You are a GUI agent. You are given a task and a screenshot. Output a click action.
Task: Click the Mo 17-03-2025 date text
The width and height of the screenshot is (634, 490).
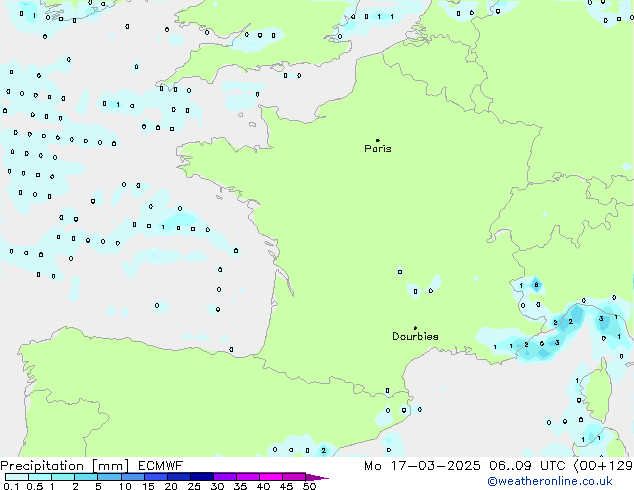(x=422, y=466)
